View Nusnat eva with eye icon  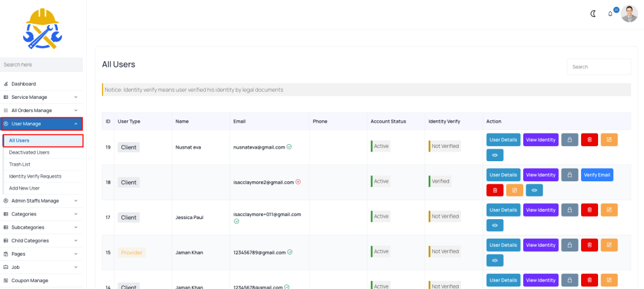(495, 155)
